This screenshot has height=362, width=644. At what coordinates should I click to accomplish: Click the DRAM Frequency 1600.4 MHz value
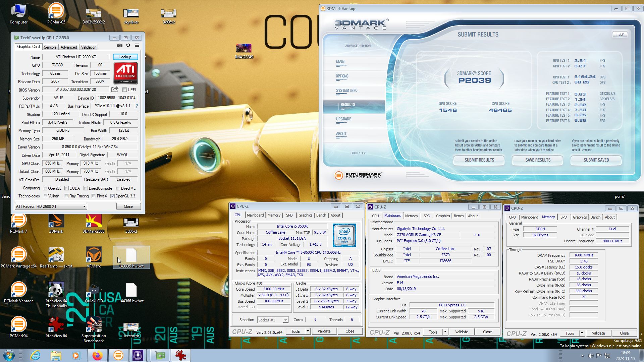click(584, 255)
